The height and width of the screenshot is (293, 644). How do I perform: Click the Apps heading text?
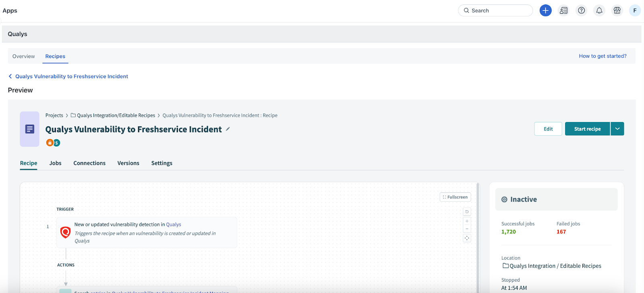click(10, 10)
